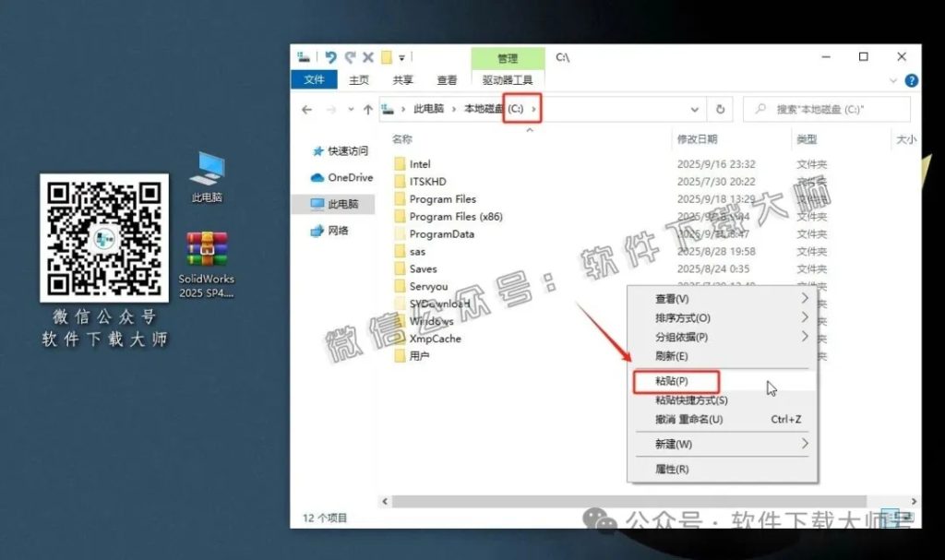This screenshot has width=945, height=560.
Task: Click the back navigation arrow
Action: [306, 109]
